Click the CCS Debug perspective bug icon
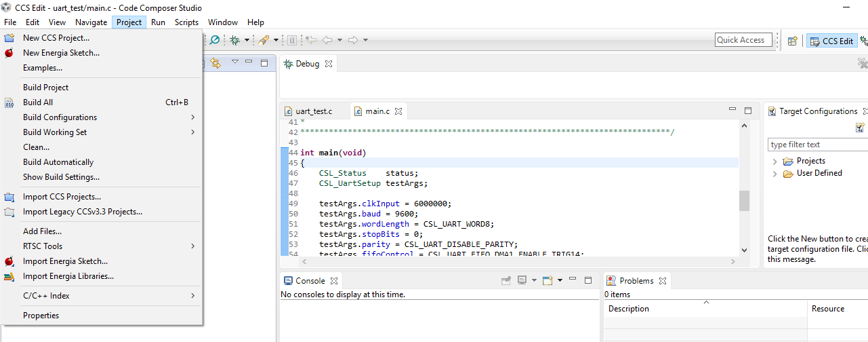 tap(864, 41)
